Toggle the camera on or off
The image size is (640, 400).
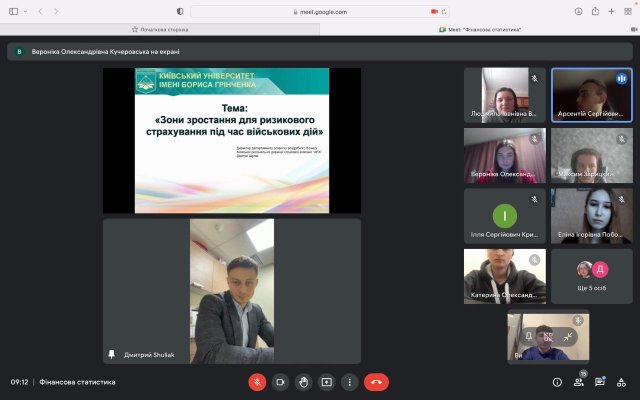click(x=280, y=381)
